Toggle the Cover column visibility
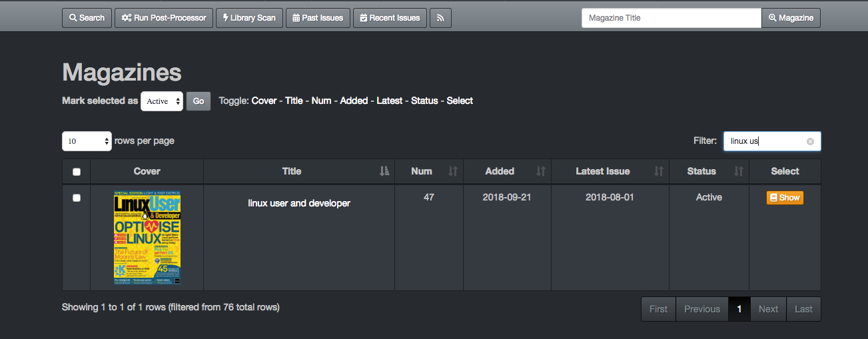 click(264, 101)
